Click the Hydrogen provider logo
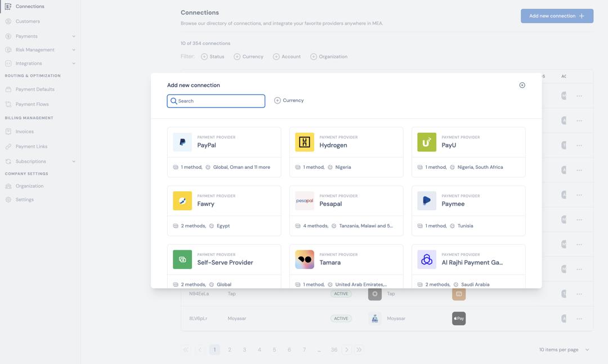 click(x=305, y=142)
